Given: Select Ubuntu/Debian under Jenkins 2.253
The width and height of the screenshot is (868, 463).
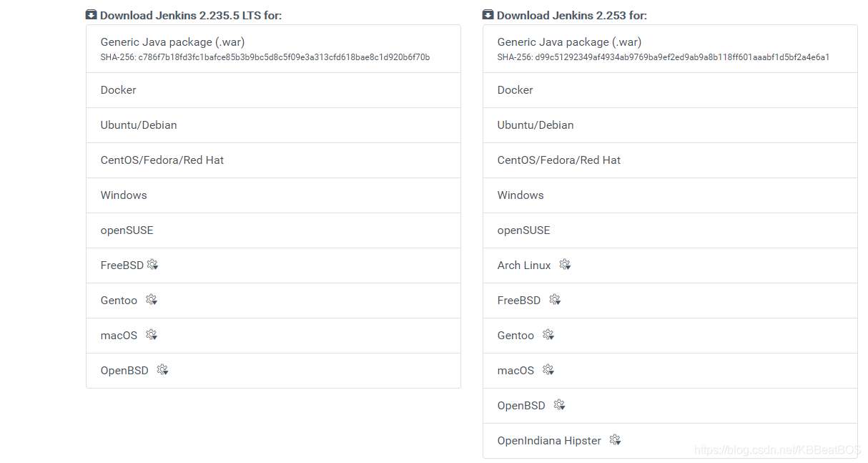Looking at the screenshot, I should pos(670,125).
